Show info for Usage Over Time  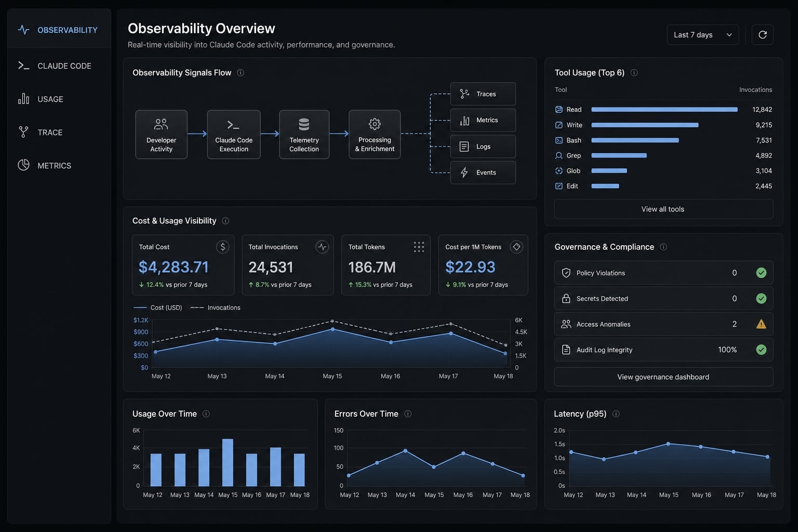pyautogui.click(x=206, y=414)
